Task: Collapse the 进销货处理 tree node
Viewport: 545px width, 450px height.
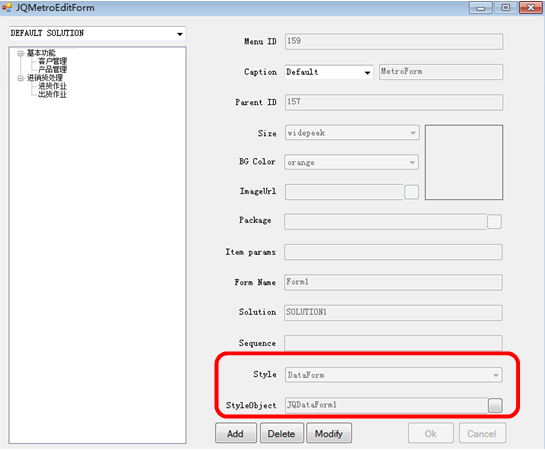Action: (21, 79)
